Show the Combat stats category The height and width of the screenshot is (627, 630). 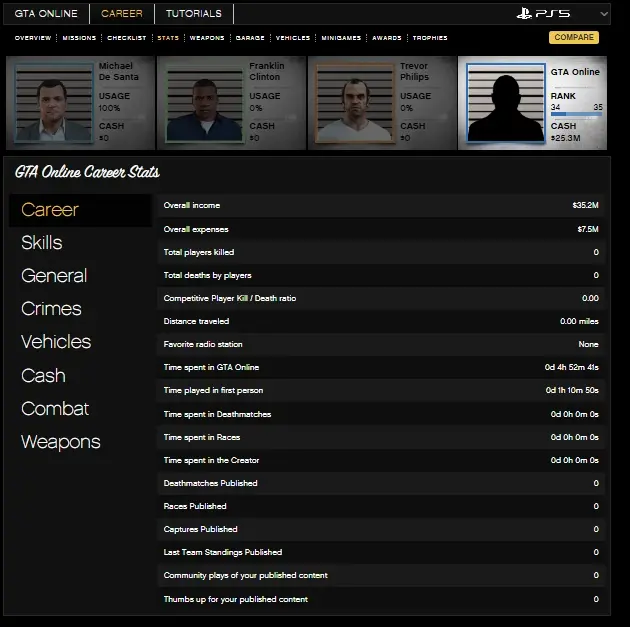55,408
